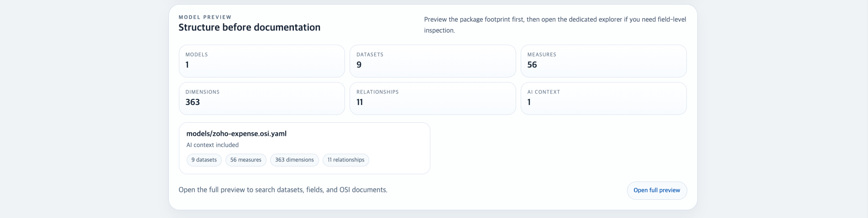Click the AI CONTEXT card label
868x218 pixels.
pos(544,92)
